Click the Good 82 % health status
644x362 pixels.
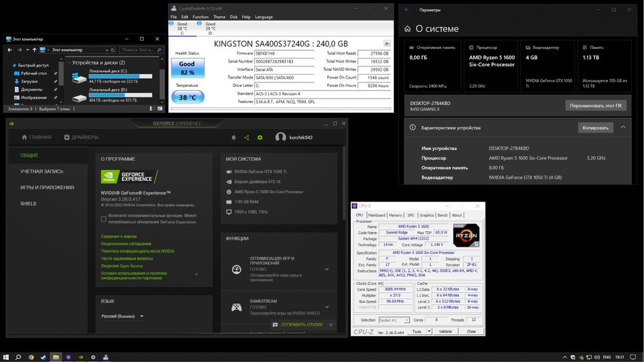coord(187,68)
